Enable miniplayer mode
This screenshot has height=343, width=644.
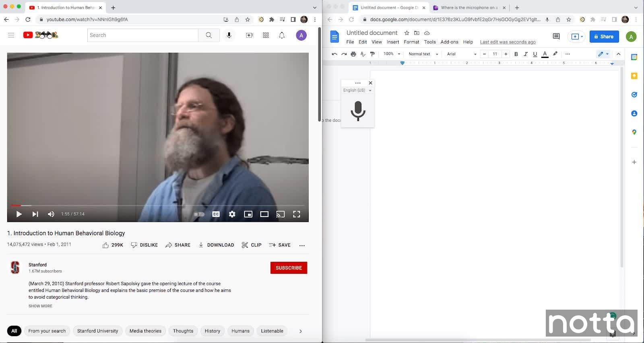pos(248,214)
